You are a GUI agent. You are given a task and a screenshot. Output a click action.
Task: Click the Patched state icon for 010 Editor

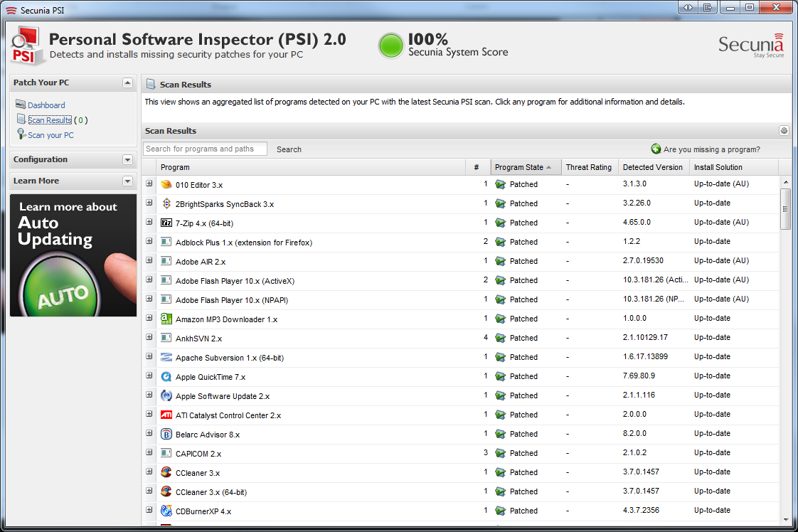500,184
